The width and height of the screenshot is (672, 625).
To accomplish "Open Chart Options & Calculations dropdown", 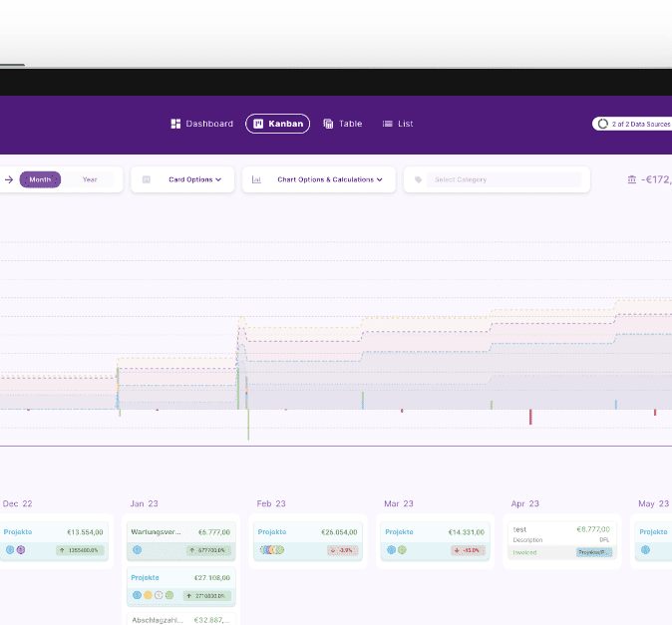I will click(329, 179).
